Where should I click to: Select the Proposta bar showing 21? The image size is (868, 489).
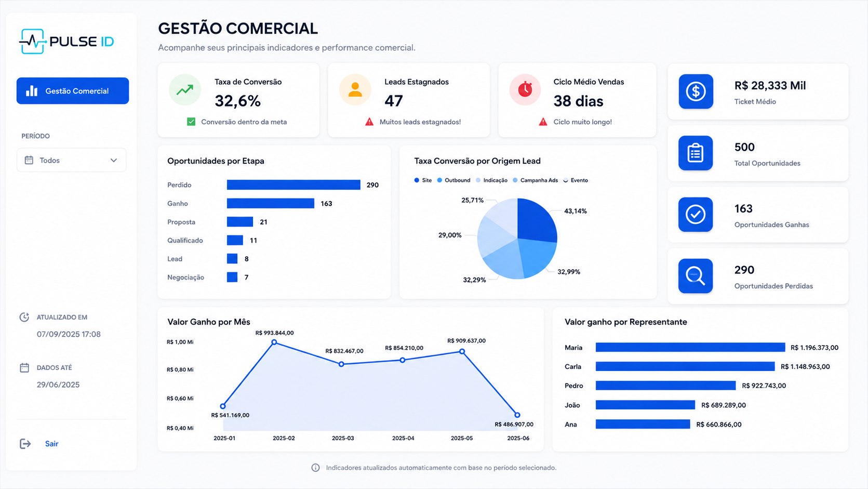pyautogui.click(x=240, y=222)
